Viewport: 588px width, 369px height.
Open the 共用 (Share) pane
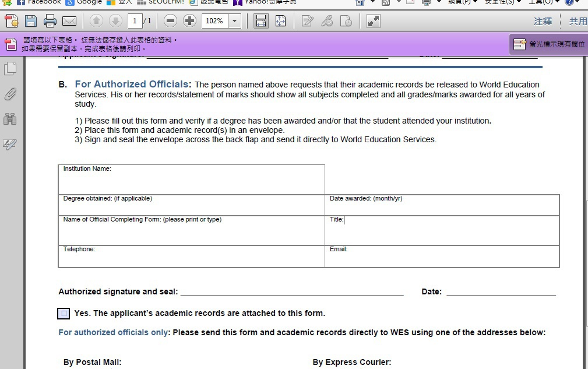point(577,22)
